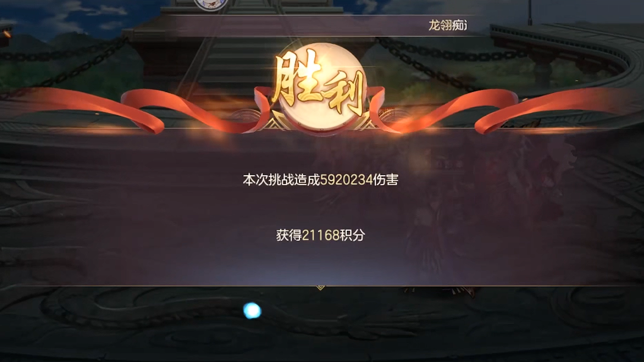This screenshot has width=644, height=362.
Task: Click the 5920234 damage number
Action: pyautogui.click(x=346, y=180)
